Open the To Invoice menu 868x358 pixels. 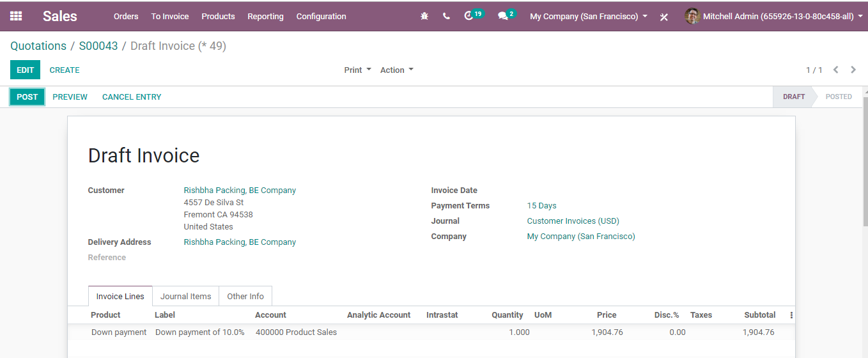170,16
